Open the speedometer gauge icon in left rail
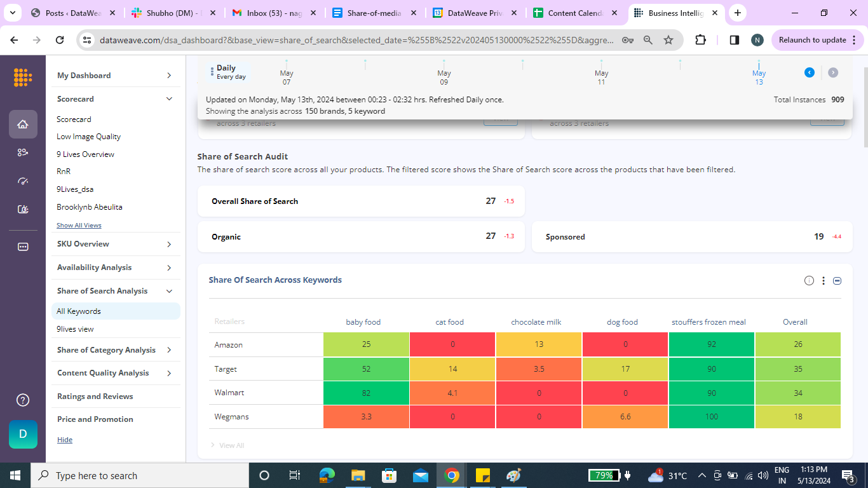Image resolution: width=868 pixels, height=488 pixels. 23,181
